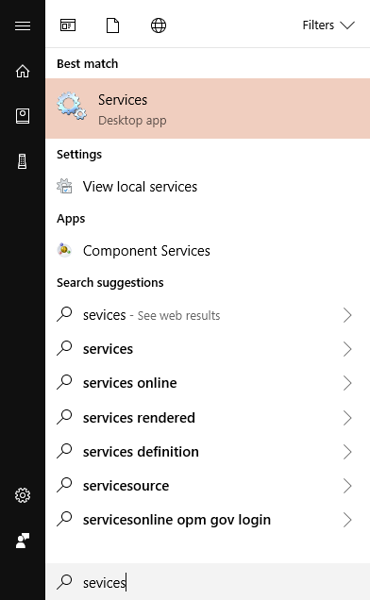Expand chevron next to 'services rendered'
Viewport: 370px width, 600px height.
(x=347, y=417)
